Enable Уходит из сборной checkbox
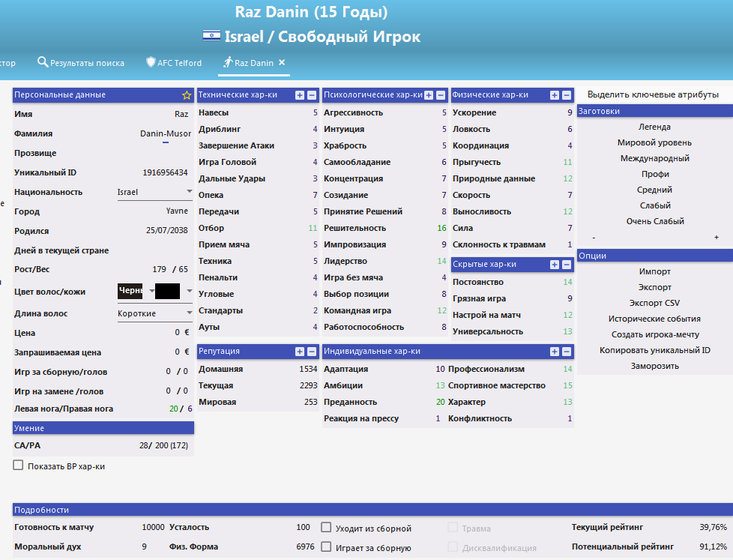 click(x=326, y=527)
